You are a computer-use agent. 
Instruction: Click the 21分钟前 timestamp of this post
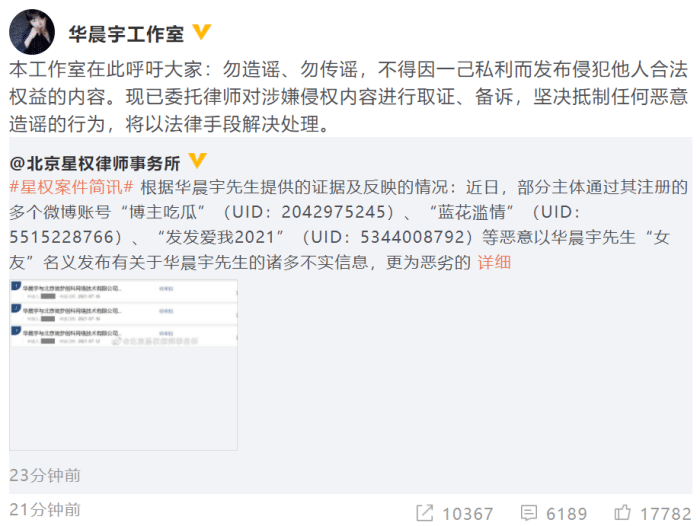point(45,509)
